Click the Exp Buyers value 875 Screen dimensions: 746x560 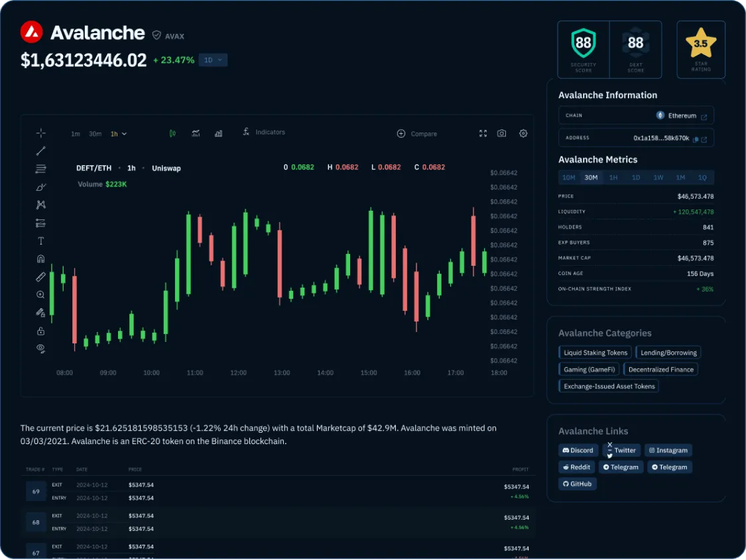(x=708, y=243)
